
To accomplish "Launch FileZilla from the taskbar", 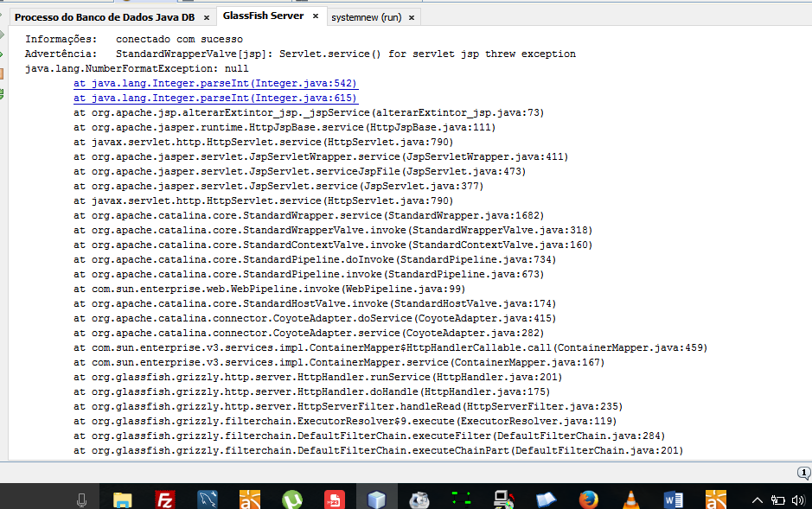I will [164, 500].
